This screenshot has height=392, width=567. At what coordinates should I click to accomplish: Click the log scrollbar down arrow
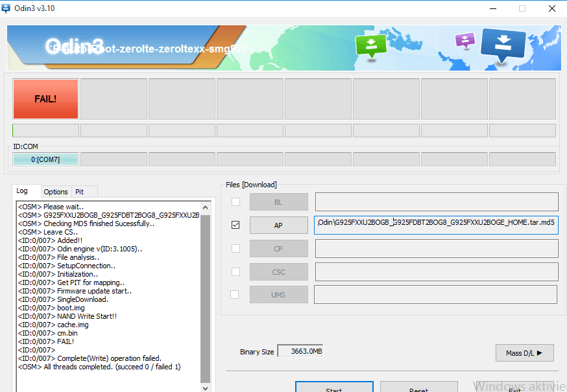(205, 388)
